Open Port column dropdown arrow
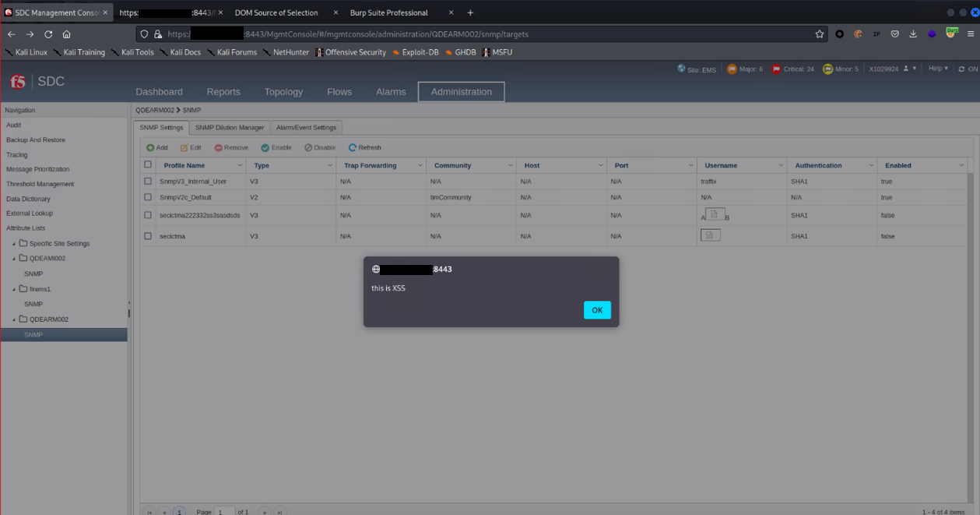Viewport: 980px width, 515px height. coord(690,165)
